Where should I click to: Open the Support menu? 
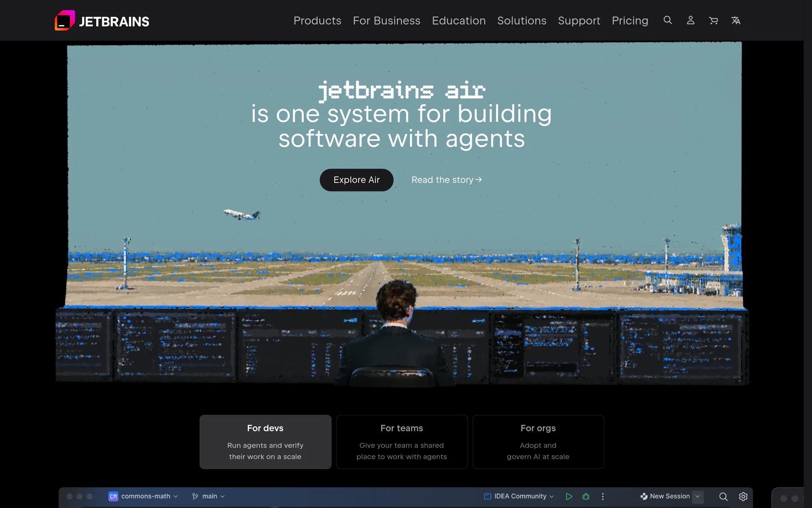(579, 21)
